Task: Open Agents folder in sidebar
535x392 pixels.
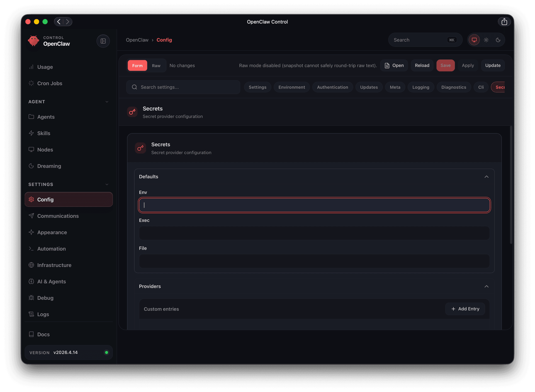Action: point(69,117)
